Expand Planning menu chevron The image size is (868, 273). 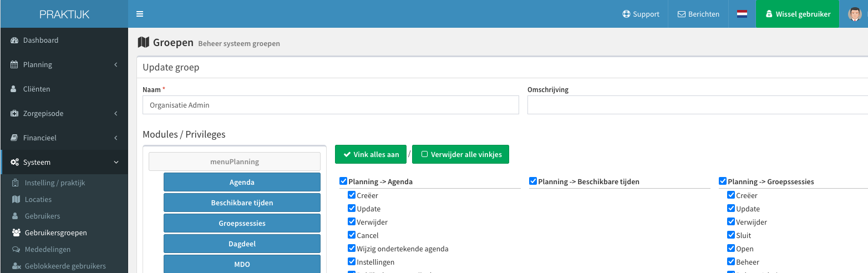point(116,65)
